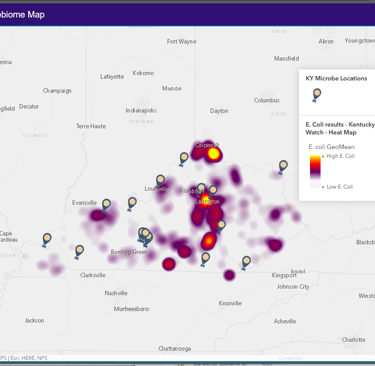Click the pin west of Kingsport label
This screenshot has height=366, width=375.
246,263
